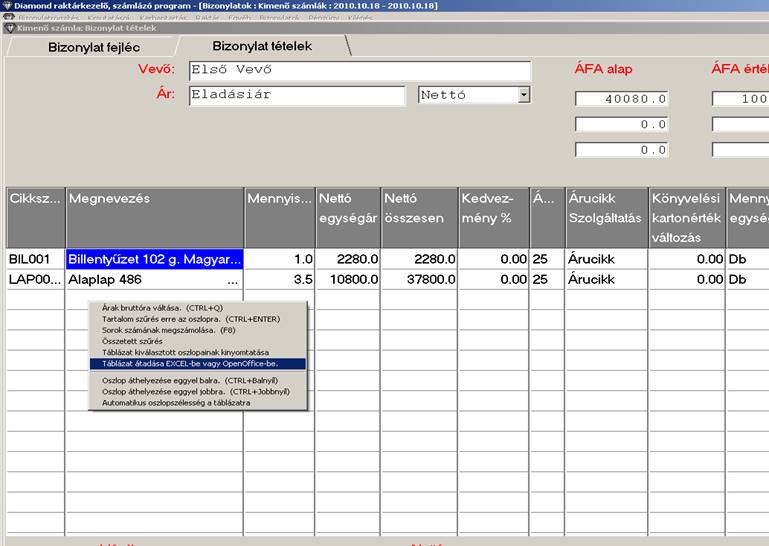The height and width of the screenshot is (546, 769).
Task: Choose Tartalom szűrés erre az oszlopra
Action: click(198, 319)
